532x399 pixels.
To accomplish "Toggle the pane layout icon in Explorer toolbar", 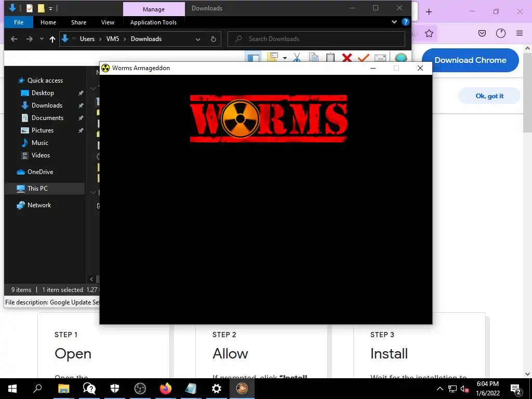I will [253, 57].
